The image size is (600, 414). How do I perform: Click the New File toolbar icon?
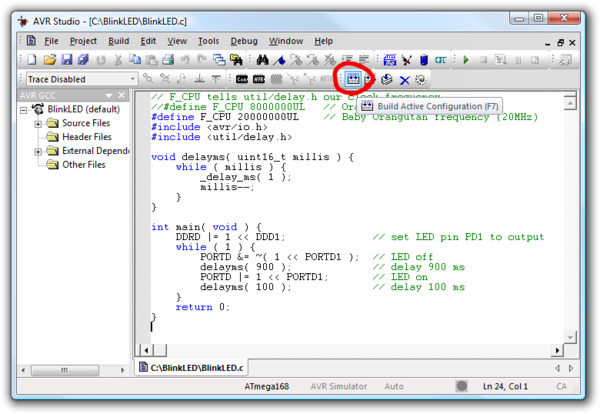point(32,60)
